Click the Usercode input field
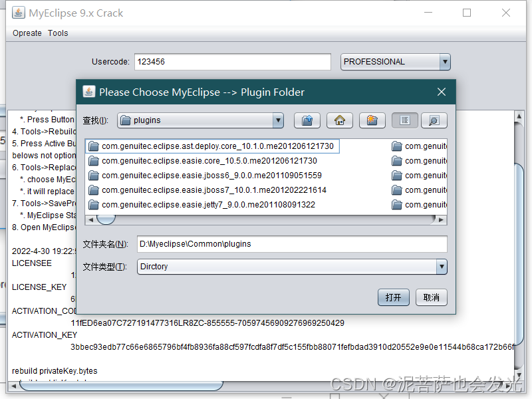Viewport: 532px width, 399px height. [x=233, y=62]
